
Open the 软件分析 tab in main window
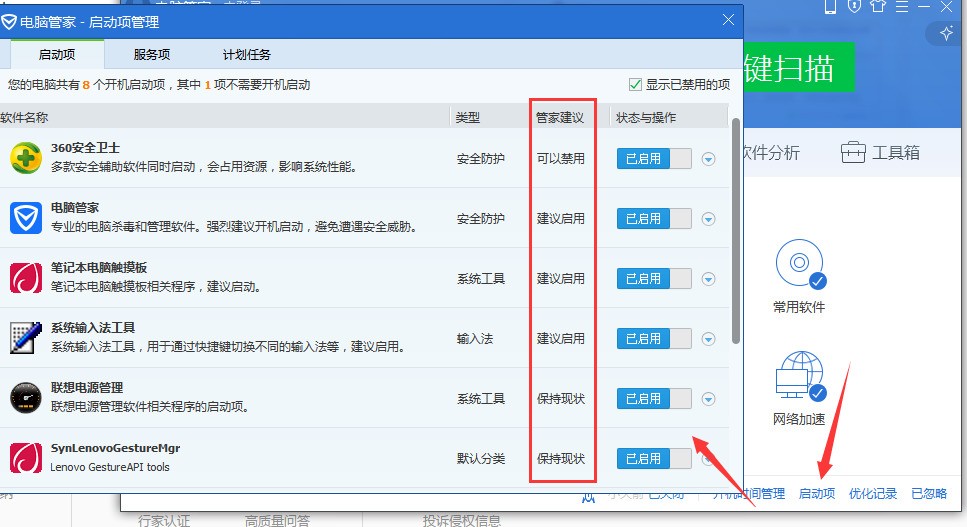pos(771,152)
